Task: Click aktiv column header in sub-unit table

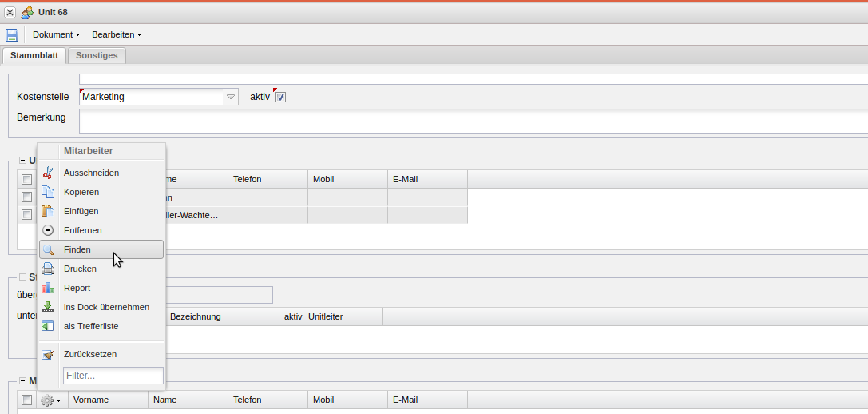Action: pos(291,316)
